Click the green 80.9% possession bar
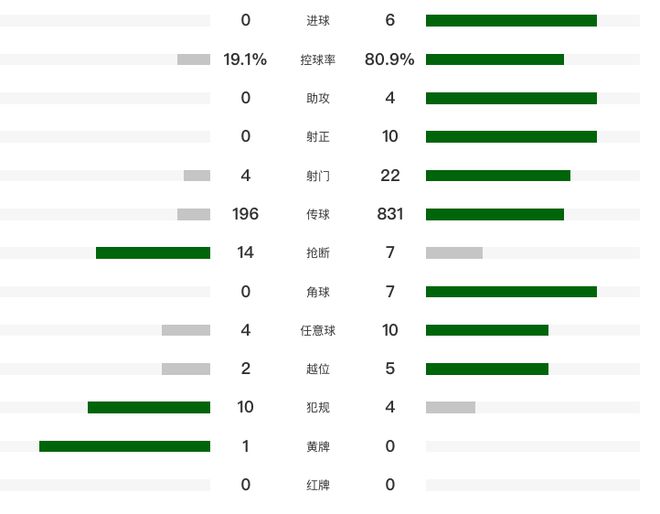 pyautogui.click(x=495, y=59)
